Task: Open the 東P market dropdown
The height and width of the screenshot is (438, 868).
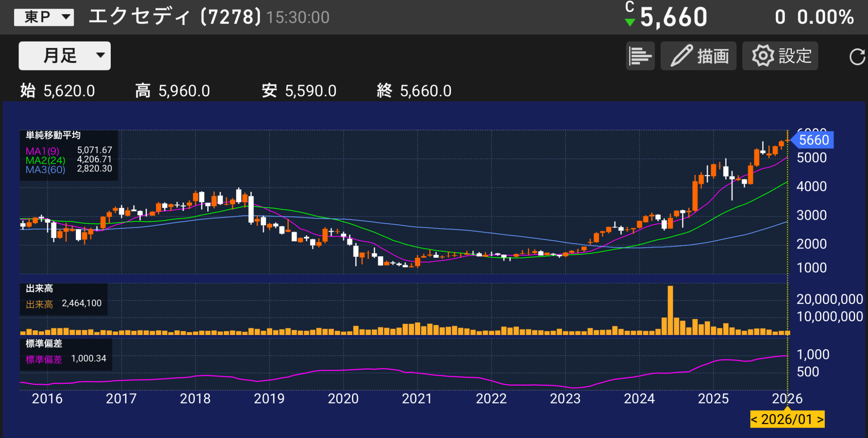Action: click(44, 17)
